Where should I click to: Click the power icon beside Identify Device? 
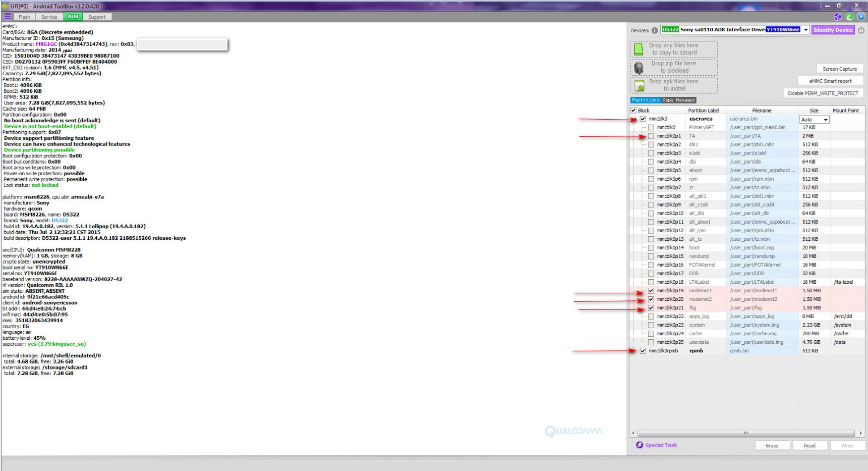tap(861, 30)
